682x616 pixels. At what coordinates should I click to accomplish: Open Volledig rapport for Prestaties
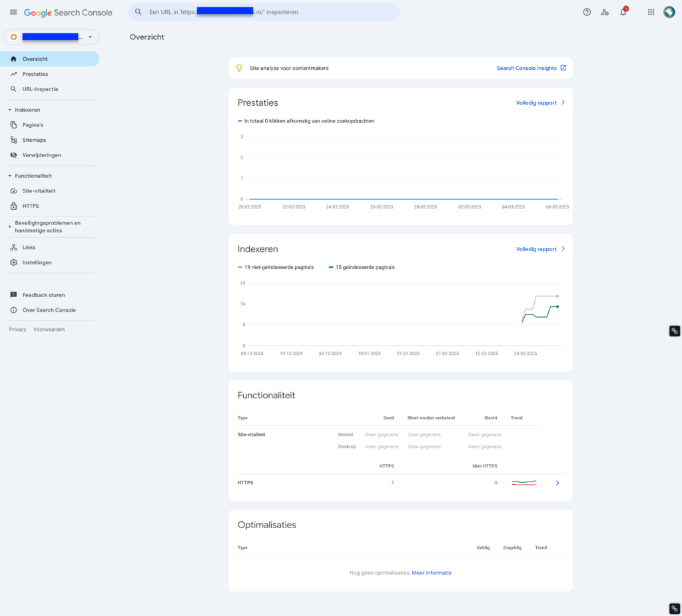[x=541, y=103]
